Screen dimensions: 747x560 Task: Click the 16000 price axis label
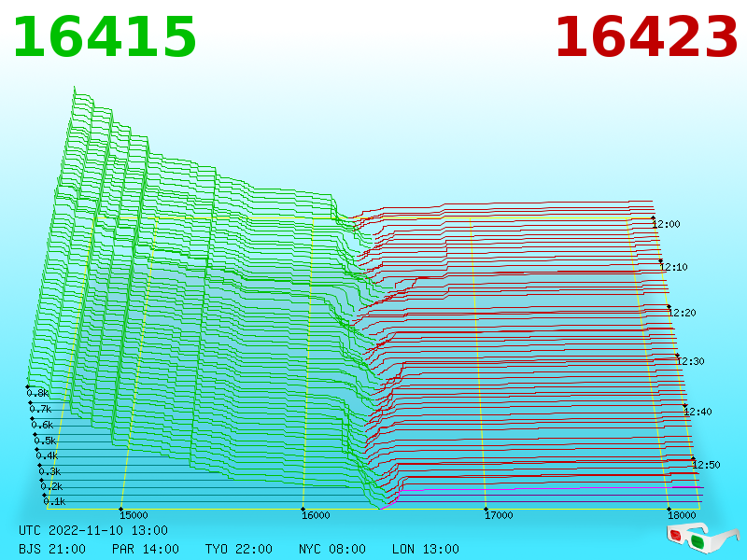(x=316, y=515)
